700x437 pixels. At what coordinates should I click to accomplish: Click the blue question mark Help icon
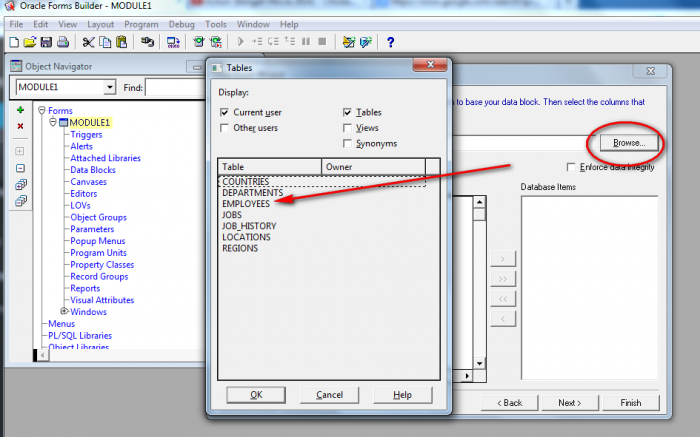point(390,42)
